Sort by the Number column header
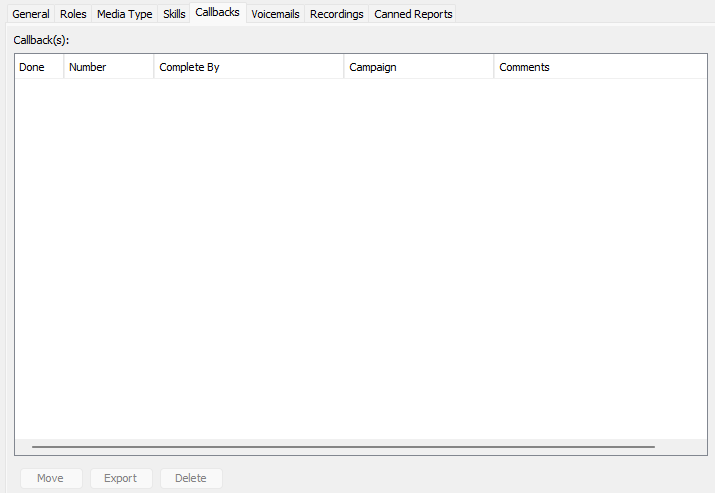This screenshot has width=715, height=493. pyautogui.click(x=109, y=67)
